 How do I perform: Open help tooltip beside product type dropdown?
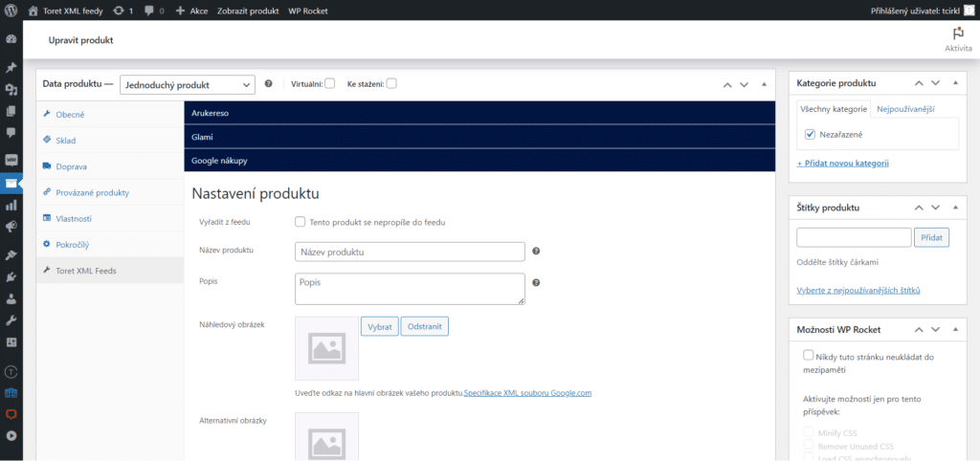click(268, 84)
